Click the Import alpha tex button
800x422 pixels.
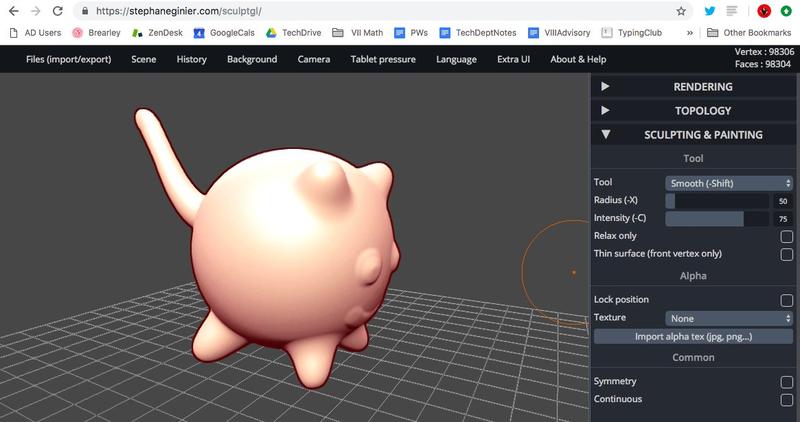pyautogui.click(x=693, y=336)
